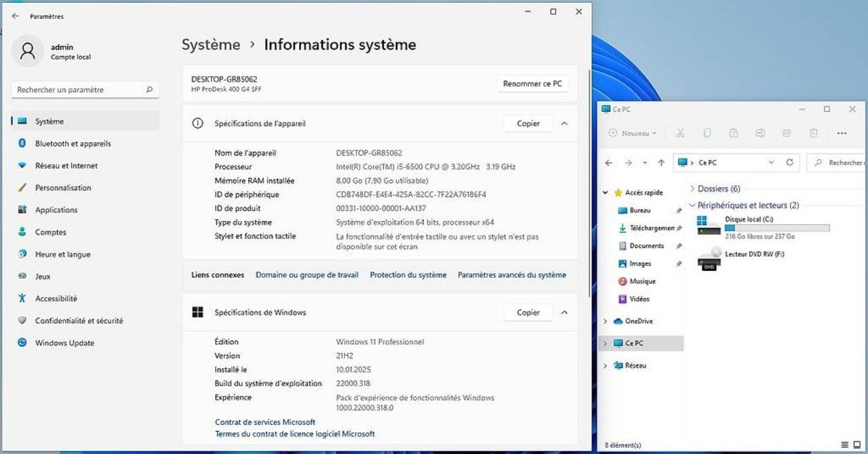Click the search magnifier in Rechercher un paramètre
Image resolution: width=868 pixels, height=454 pixels.
tap(149, 89)
